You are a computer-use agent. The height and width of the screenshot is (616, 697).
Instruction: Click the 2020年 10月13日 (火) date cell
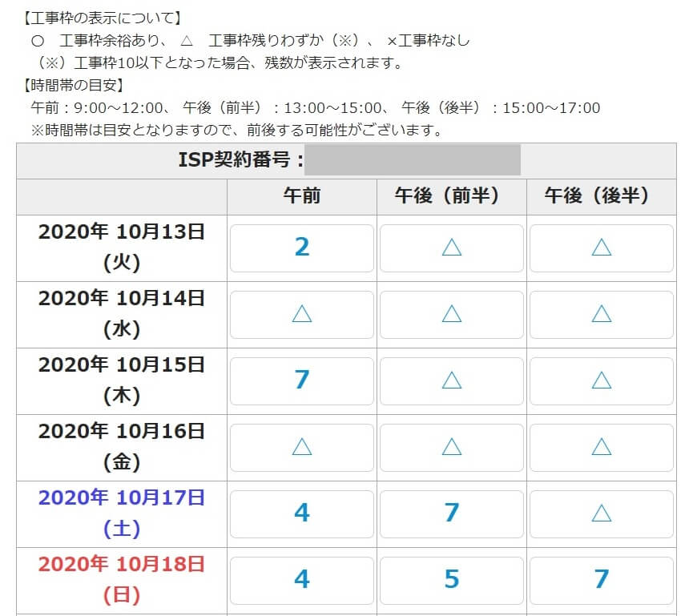pyautogui.click(x=122, y=248)
